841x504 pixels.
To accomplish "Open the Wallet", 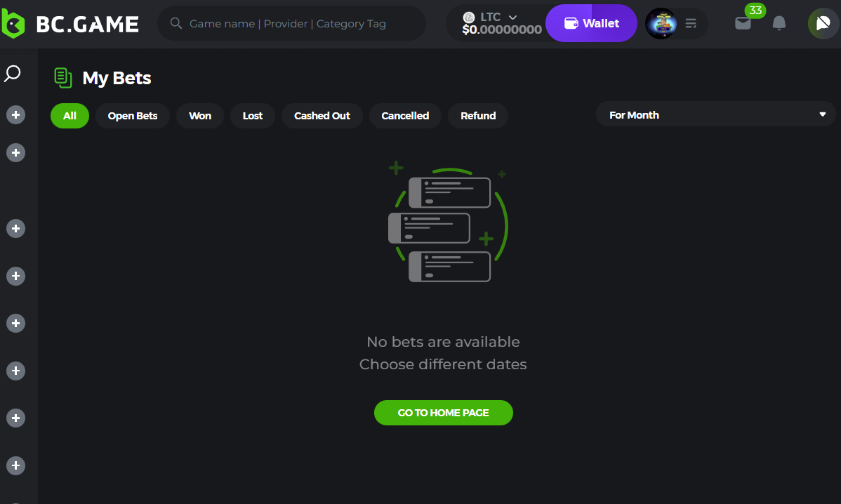I will point(591,23).
